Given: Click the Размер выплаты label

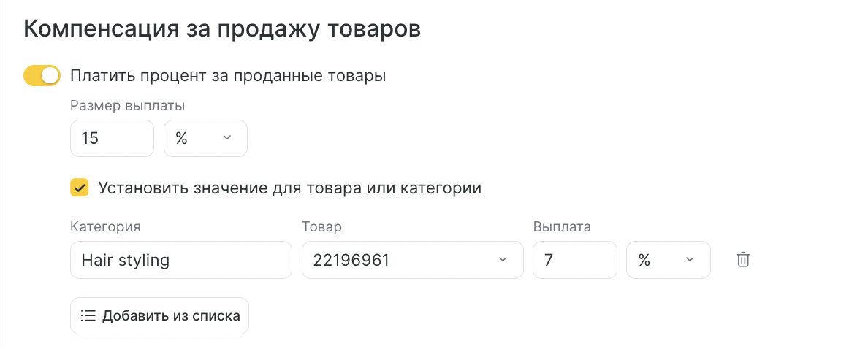Looking at the screenshot, I should (128, 106).
